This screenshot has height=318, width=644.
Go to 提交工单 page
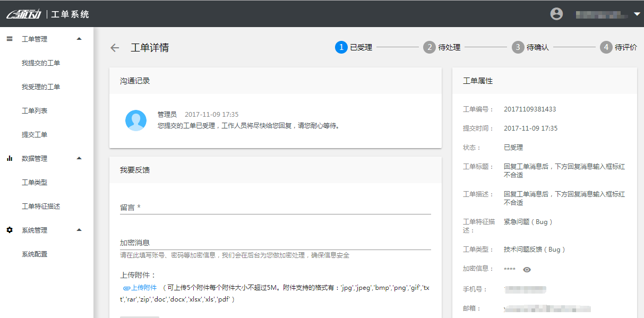(35, 135)
